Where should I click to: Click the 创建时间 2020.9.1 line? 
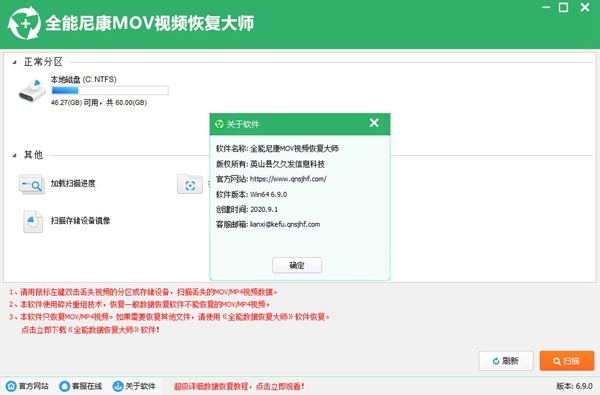click(247, 209)
